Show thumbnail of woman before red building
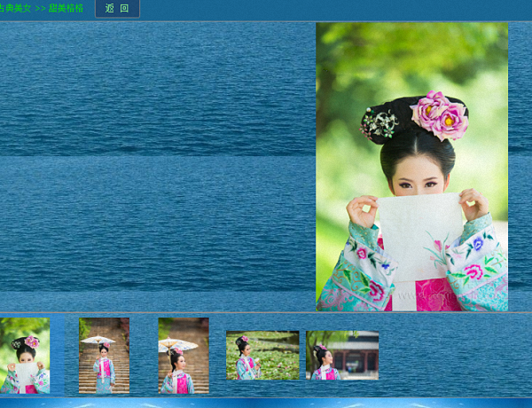The width and height of the screenshot is (532, 408). click(342, 356)
